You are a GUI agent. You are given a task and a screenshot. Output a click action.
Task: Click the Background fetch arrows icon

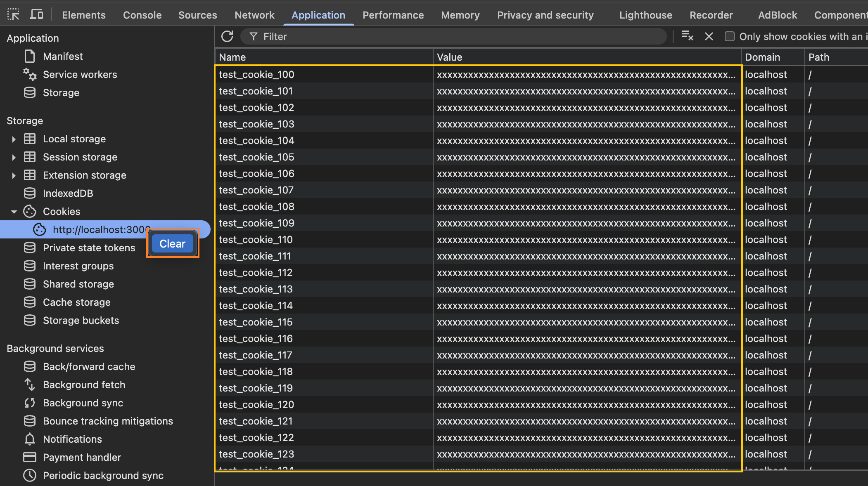tap(30, 385)
